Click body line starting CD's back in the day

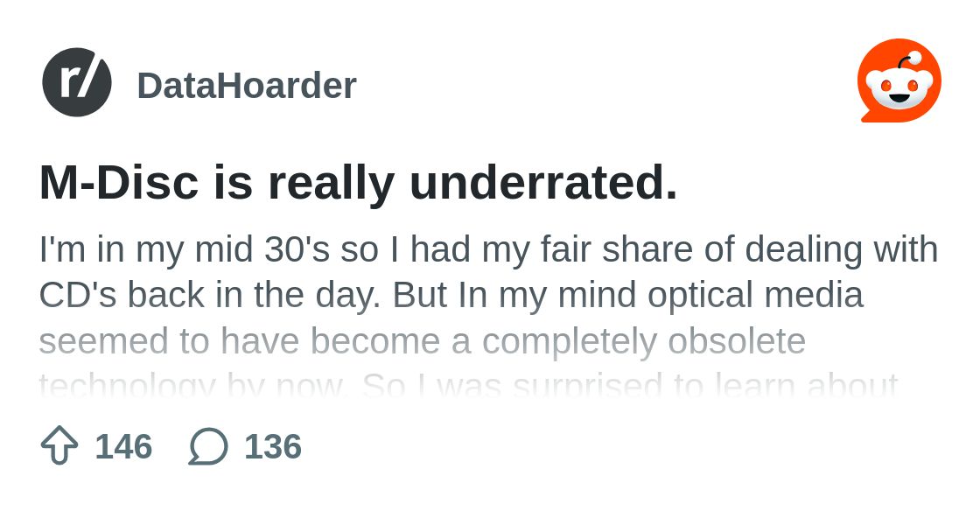(x=451, y=296)
